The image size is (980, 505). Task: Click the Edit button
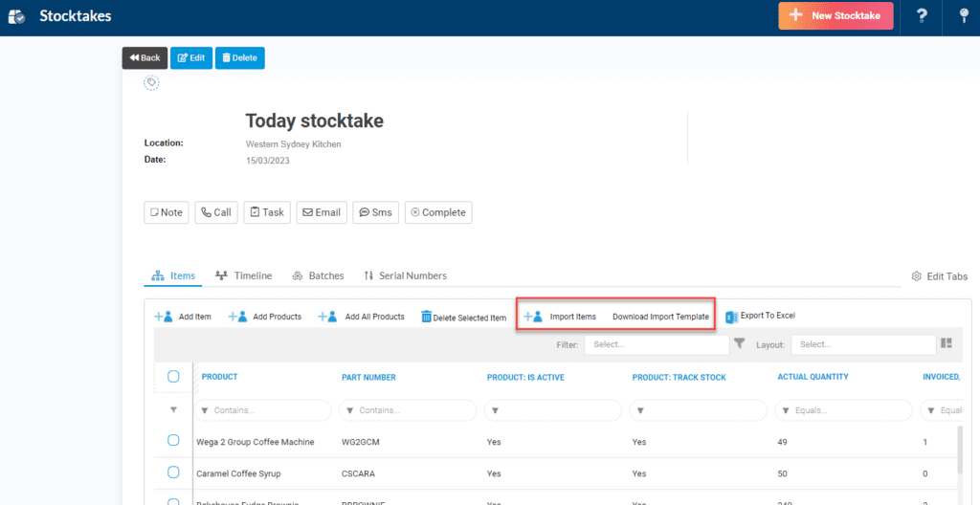(x=191, y=57)
